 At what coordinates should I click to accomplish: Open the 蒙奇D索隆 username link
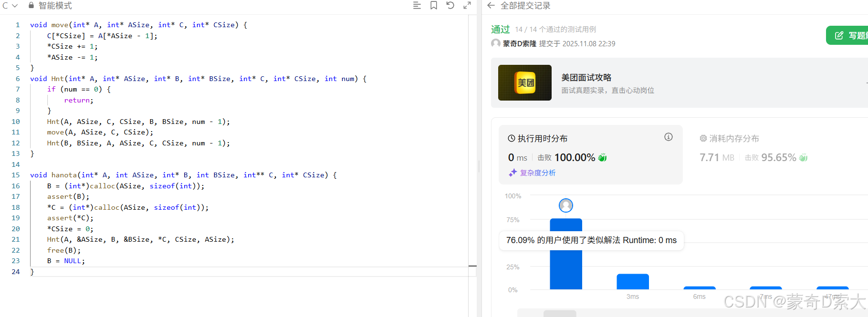[x=520, y=43]
